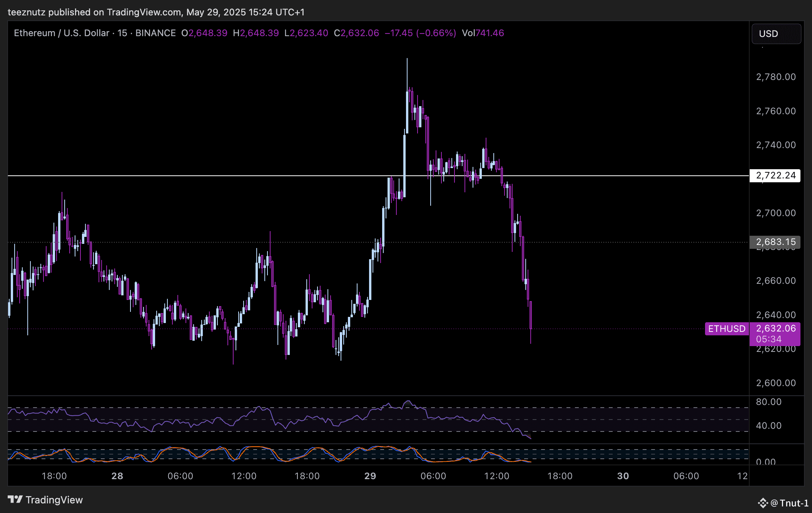Click the 2,700.00 price axis label

point(776,213)
